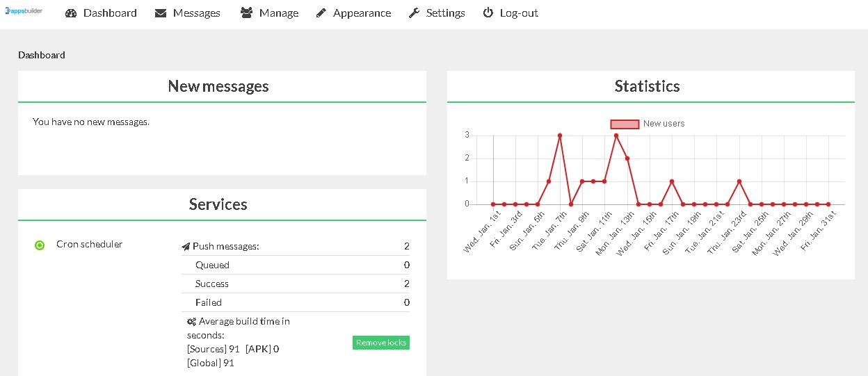This screenshot has width=868, height=376.
Task: Go to the Settings menu
Action: pos(445,13)
